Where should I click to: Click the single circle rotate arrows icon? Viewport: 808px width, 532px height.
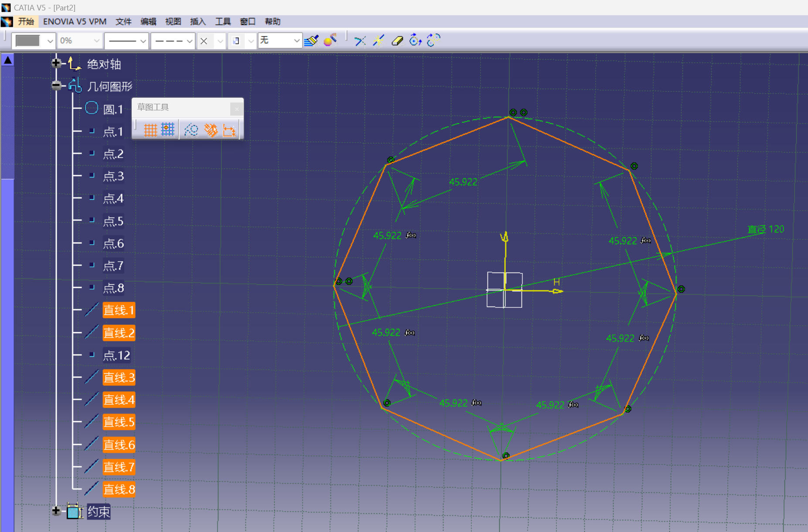tap(415, 40)
